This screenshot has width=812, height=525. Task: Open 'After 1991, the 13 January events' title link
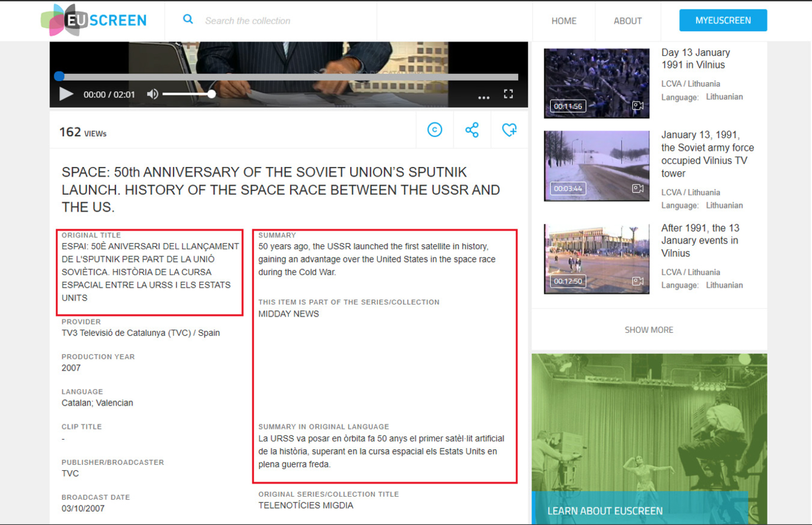pyautogui.click(x=700, y=241)
